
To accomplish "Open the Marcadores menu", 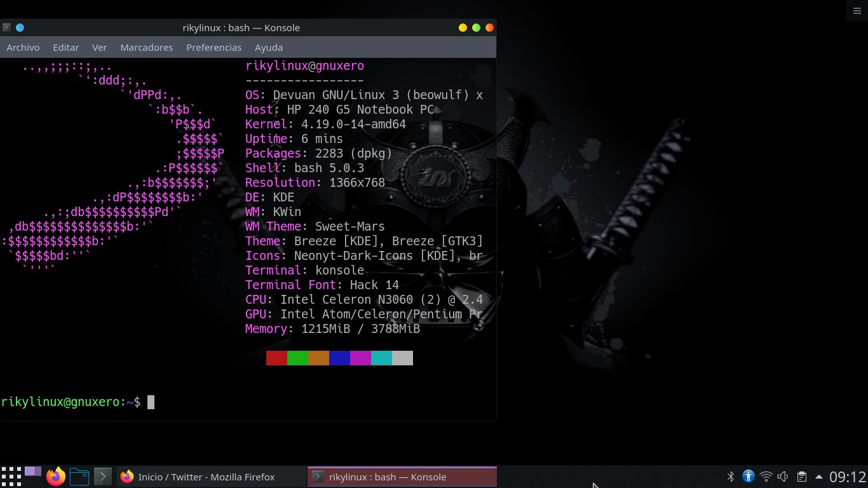I will [146, 48].
